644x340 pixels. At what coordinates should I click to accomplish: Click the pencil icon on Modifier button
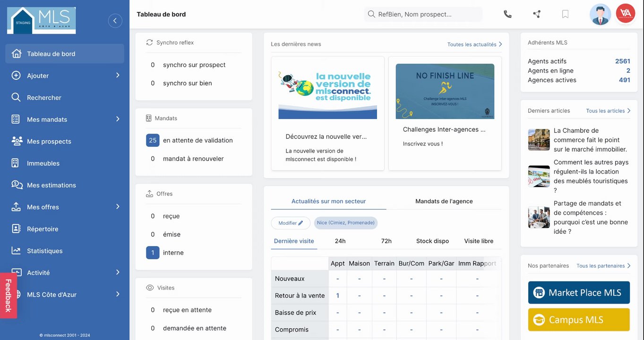click(x=301, y=223)
